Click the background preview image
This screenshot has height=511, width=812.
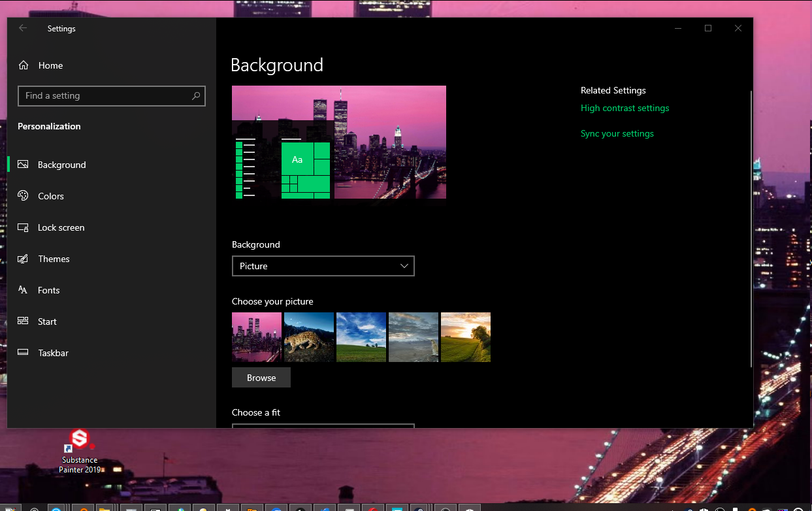click(339, 142)
